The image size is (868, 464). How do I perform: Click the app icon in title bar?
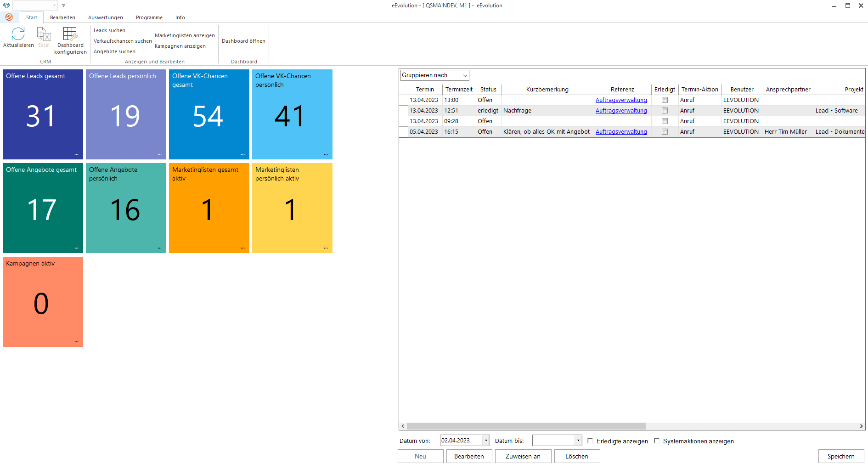coord(6,6)
